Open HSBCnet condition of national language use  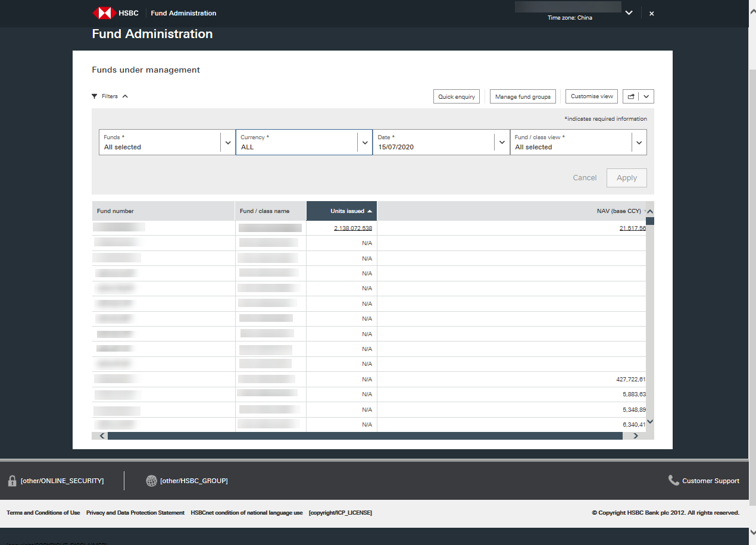[246, 513]
